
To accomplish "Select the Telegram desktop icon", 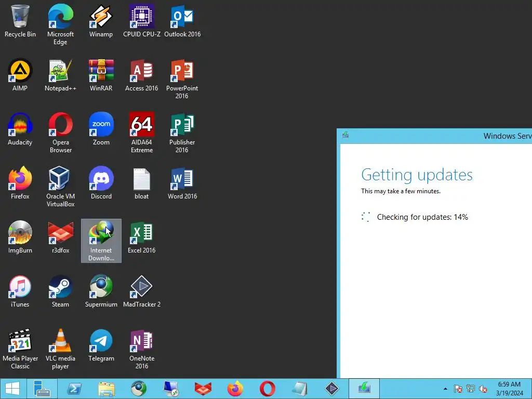I will (x=101, y=345).
